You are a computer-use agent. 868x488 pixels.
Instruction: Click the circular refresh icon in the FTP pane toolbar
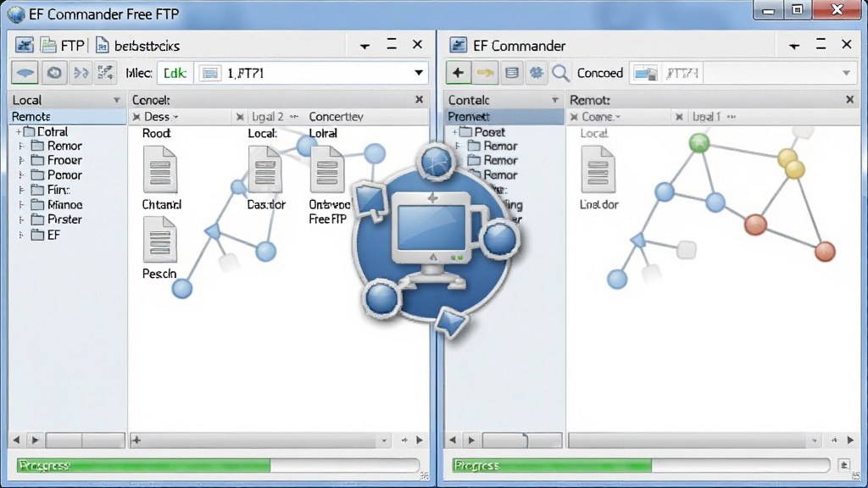(54, 73)
